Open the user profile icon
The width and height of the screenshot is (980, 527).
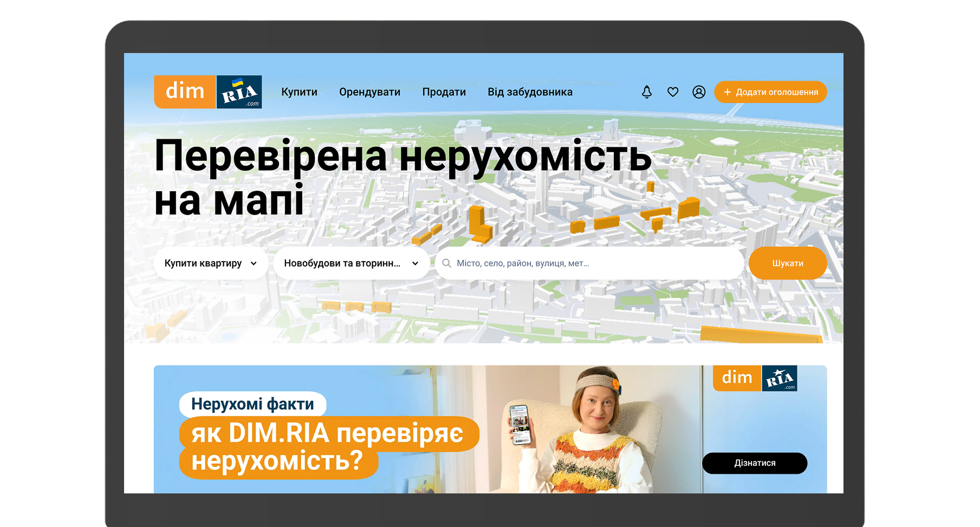click(699, 92)
